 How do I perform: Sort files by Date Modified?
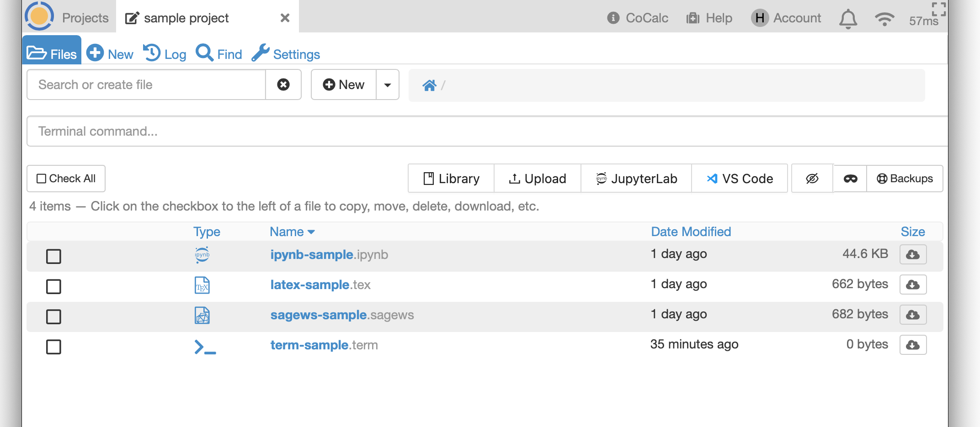coord(691,232)
